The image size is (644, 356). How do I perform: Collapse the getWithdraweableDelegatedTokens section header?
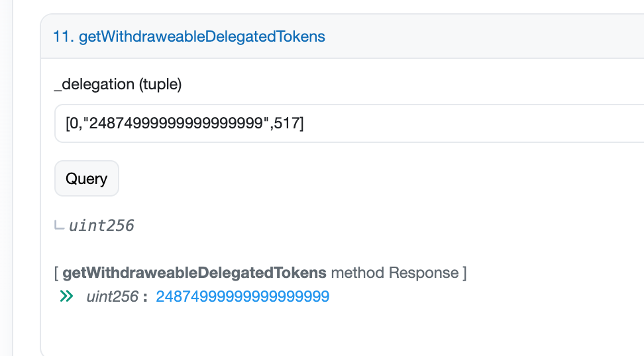[201, 36]
